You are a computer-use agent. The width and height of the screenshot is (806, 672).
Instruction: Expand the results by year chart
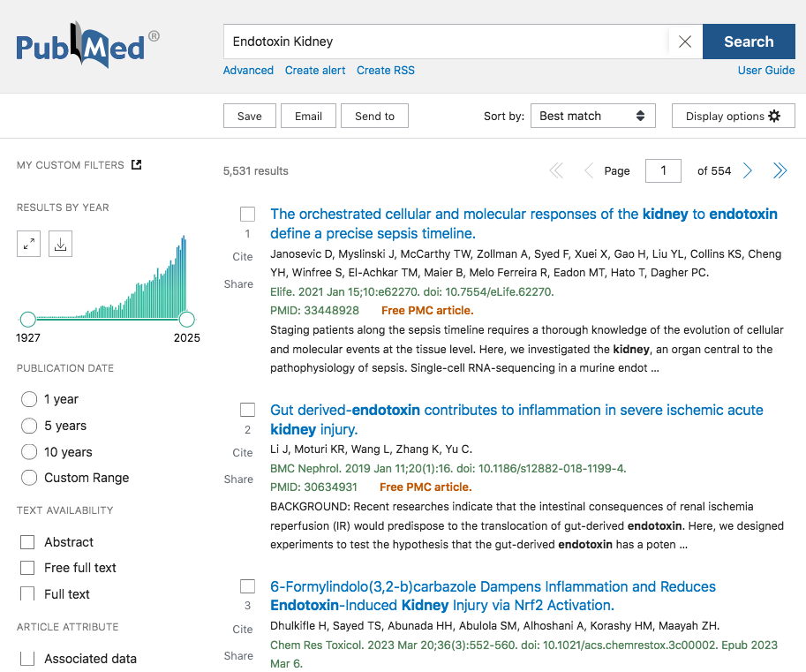(x=29, y=244)
